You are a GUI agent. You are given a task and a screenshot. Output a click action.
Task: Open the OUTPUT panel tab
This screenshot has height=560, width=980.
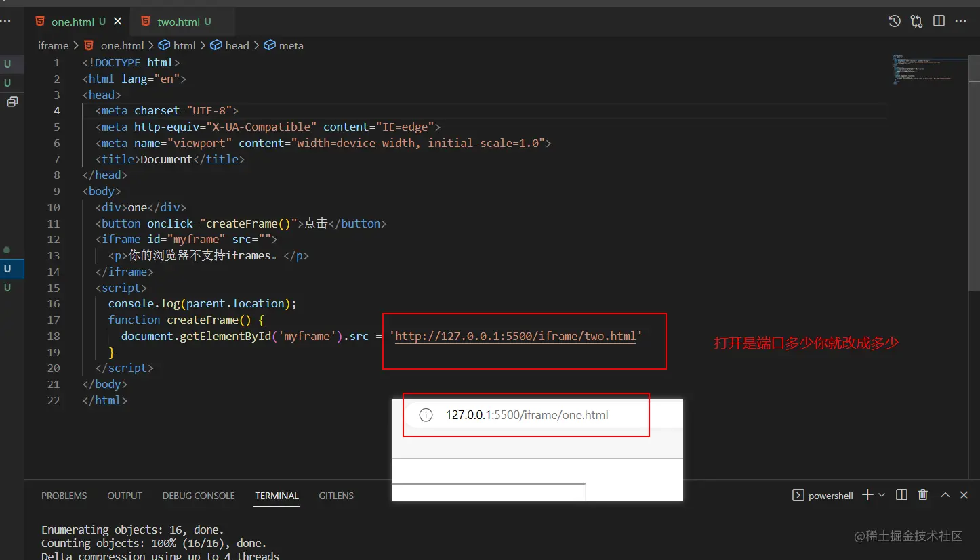[125, 496]
